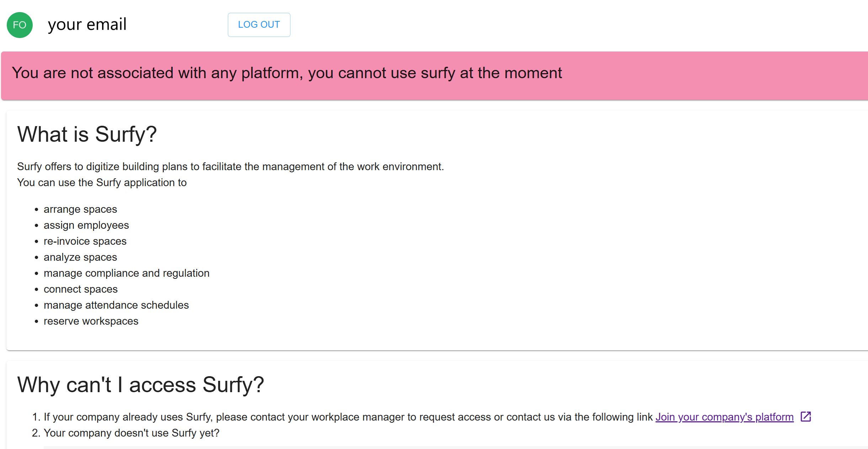868x449 pixels.
Task: Click the 're-invoice spaces' list item
Action: 85,241
